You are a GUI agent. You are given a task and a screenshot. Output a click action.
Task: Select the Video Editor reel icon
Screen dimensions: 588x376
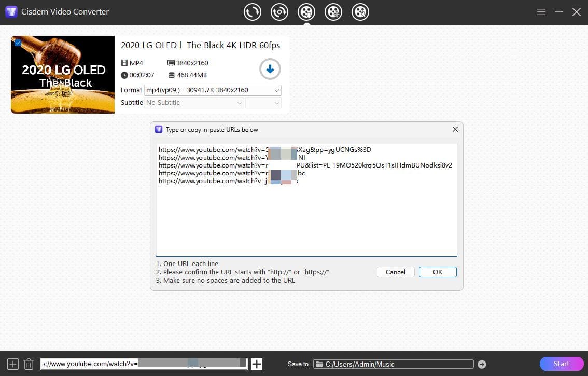click(333, 11)
